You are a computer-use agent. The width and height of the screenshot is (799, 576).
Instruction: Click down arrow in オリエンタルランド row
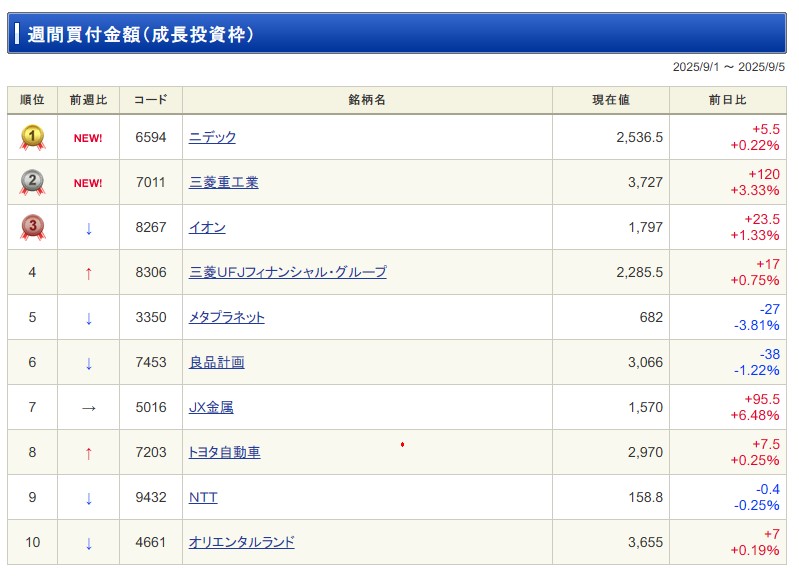pos(89,543)
